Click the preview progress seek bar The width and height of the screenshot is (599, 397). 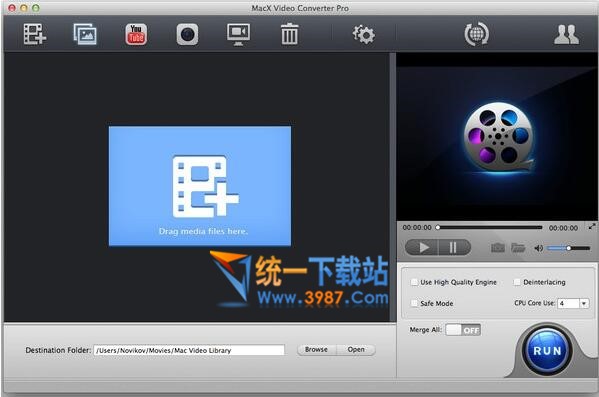(x=490, y=227)
